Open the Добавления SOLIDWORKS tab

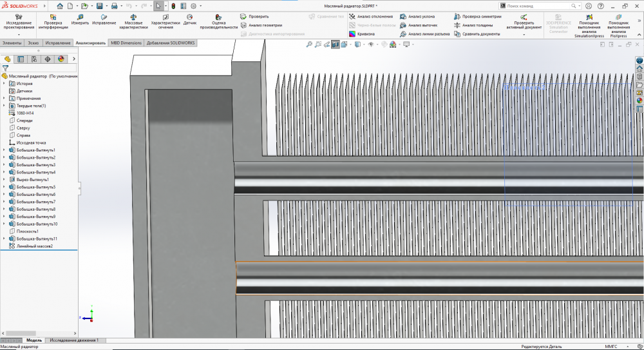click(171, 43)
